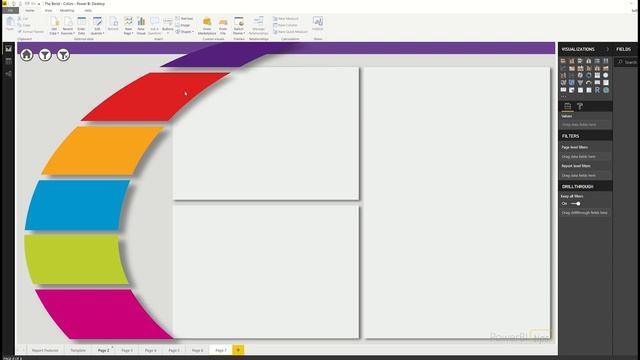Viewport: 640px width, 360px height.
Task: Open the Page 3 tab
Action: click(x=127, y=350)
